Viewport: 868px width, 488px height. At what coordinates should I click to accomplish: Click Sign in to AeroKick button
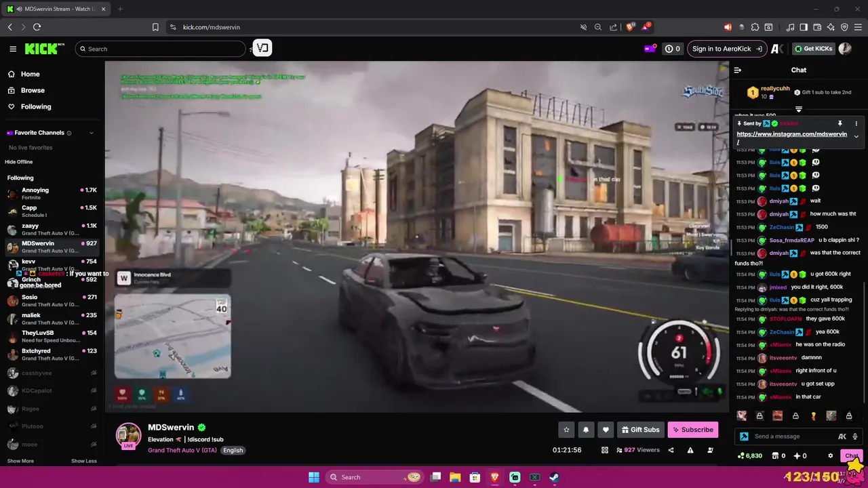pyautogui.click(x=727, y=49)
